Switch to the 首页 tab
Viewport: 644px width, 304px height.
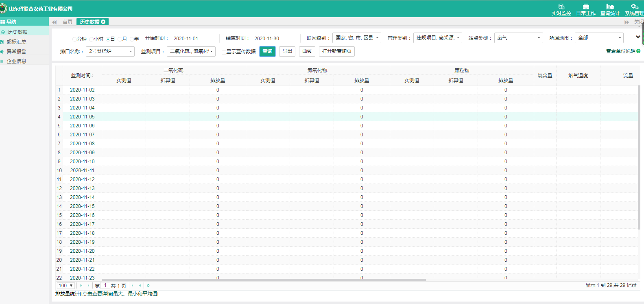pos(68,22)
